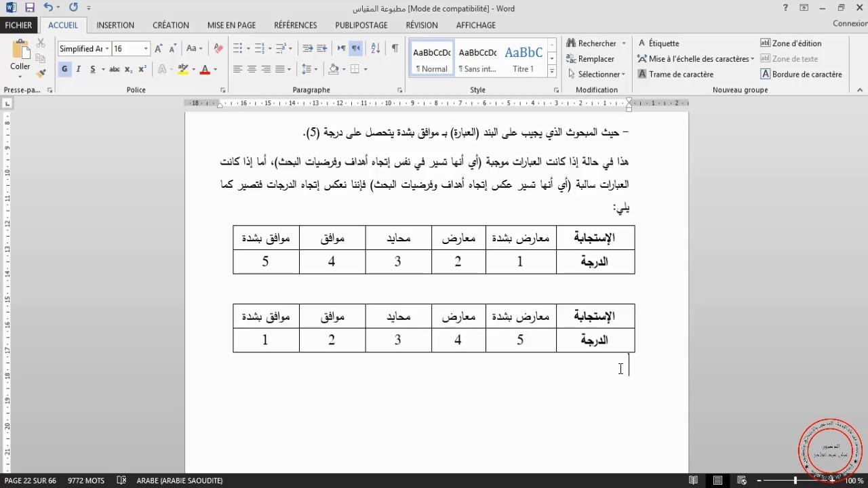The image size is (868, 488).
Task: Copy selection using the copy icon
Action: point(41,58)
